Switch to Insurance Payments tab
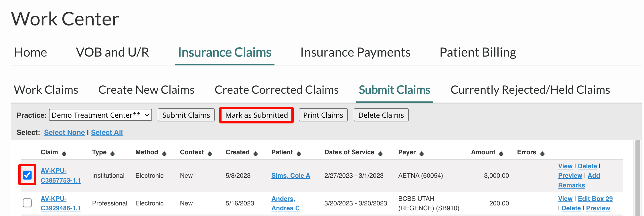 [355, 52]
